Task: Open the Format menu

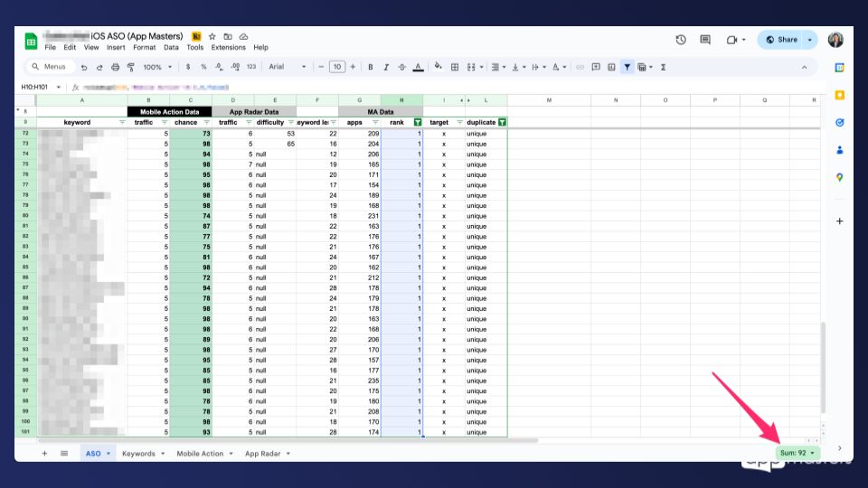Action: click(145, 48)
